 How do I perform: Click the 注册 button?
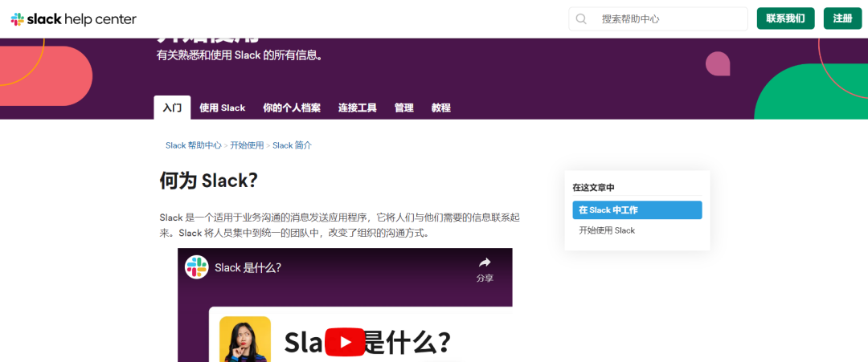tap(842, 18)
